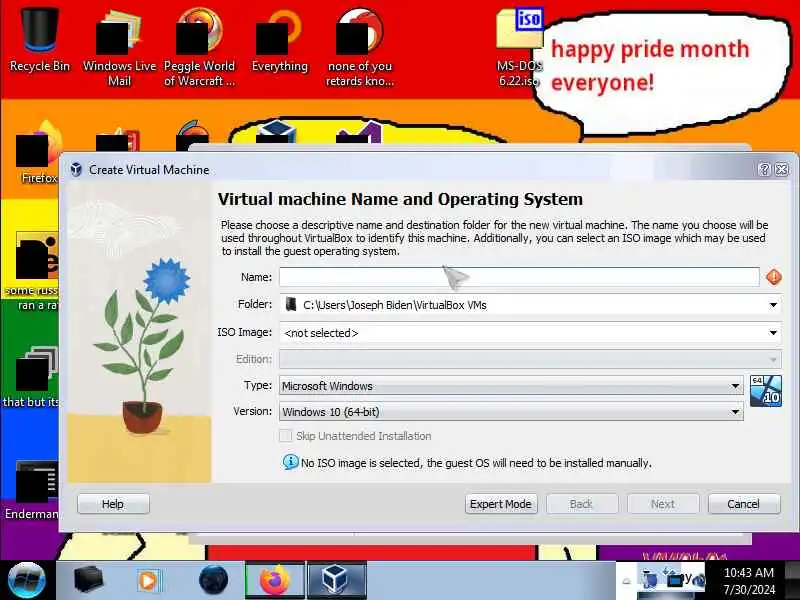The width and height of the screenshot is (800, 600).
Task: Cancel the Create Virtual Machine wizard
Action: tap(744, 504)
